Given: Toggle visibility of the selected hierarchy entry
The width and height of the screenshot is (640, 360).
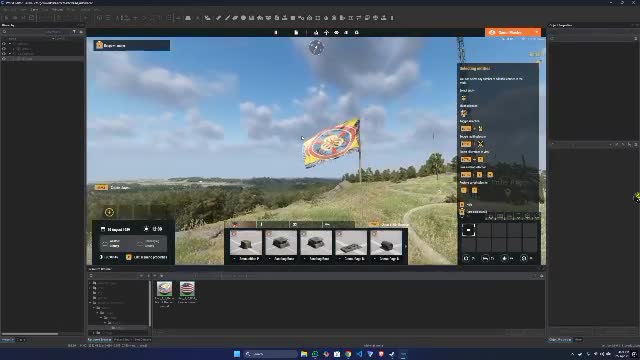Looking at the screenshot, I should pyautogui.click(x=4, y=59).
